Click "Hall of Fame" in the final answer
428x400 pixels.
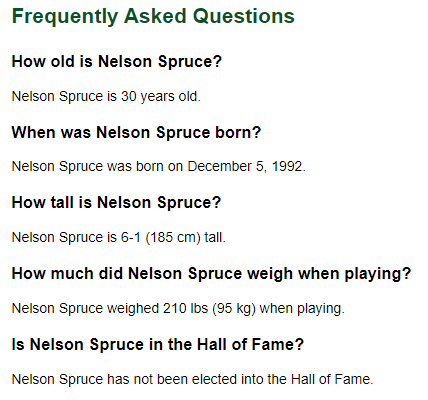click(x=332, y=379)
